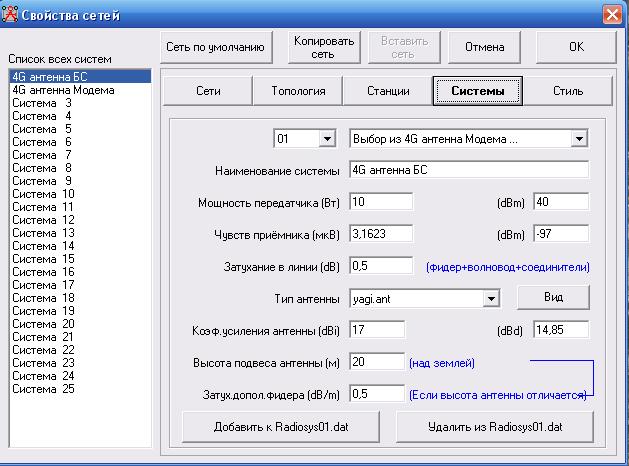
Task: Open the Стиль tab
Action: click(x=568, y=91)
